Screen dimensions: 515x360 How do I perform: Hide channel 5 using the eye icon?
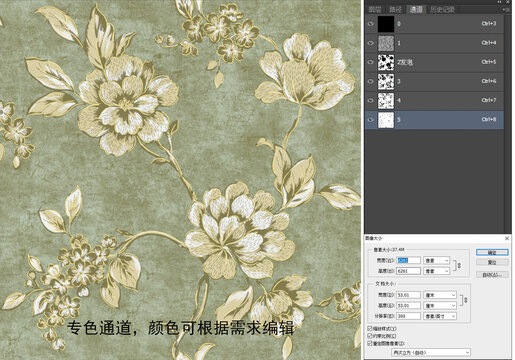[370, 120]
